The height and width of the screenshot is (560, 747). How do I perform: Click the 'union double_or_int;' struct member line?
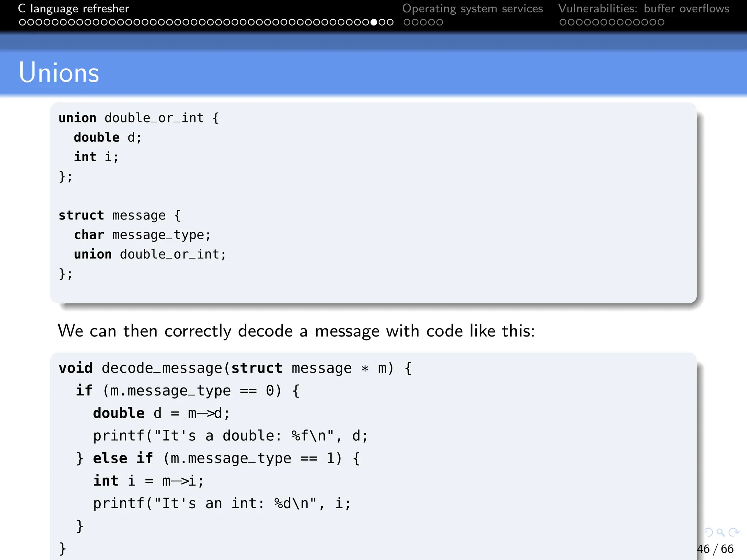click(x=150, y=254)
